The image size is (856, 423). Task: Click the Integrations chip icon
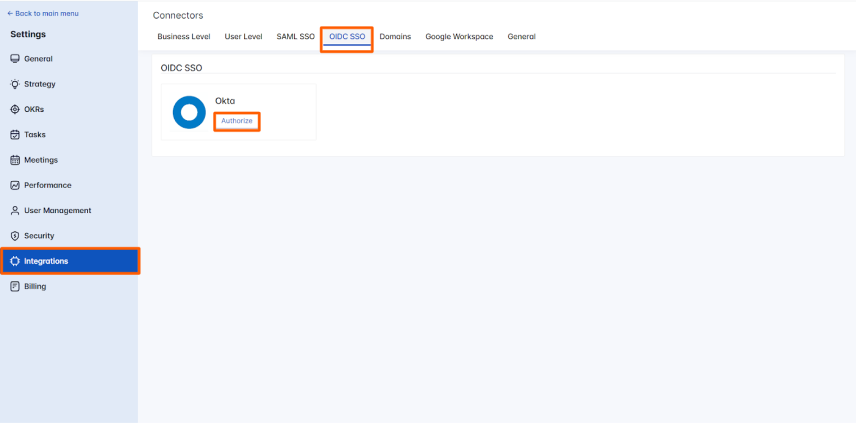(x=15, y=261)
